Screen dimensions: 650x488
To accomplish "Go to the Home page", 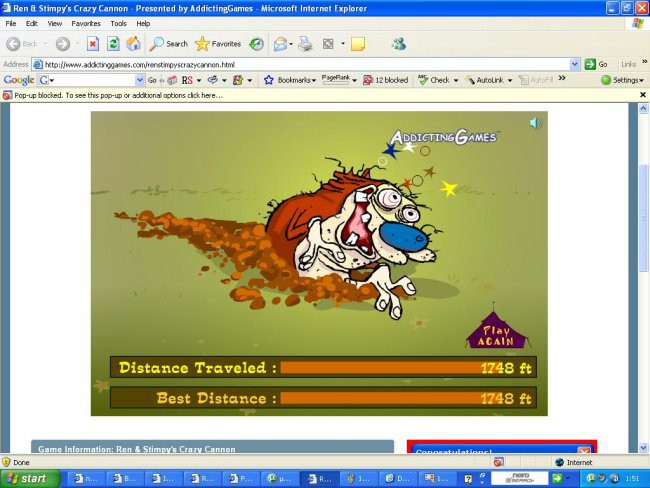I will pos(133,44).
